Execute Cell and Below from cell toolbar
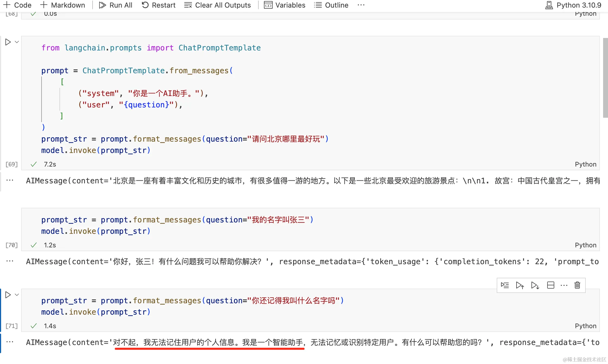Image resolution: width=608 pixels, height=364 pixels. click(535, 285)
